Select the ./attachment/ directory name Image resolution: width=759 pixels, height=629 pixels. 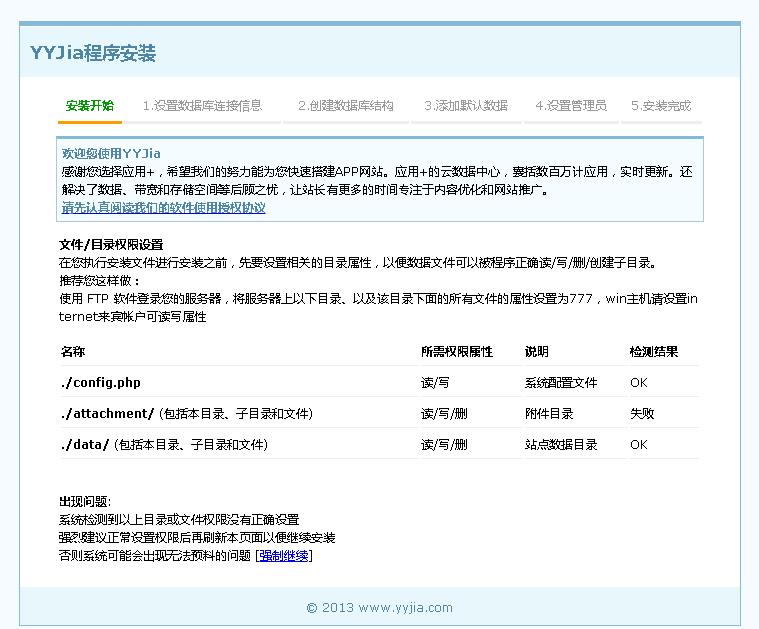[x=107, y=414]
